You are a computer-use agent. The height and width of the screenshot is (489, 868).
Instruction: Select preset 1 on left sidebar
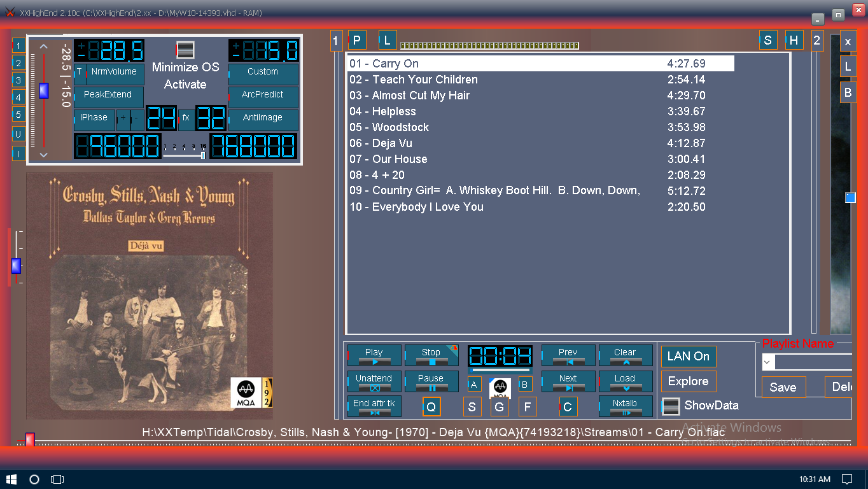[x=19, y=46]
